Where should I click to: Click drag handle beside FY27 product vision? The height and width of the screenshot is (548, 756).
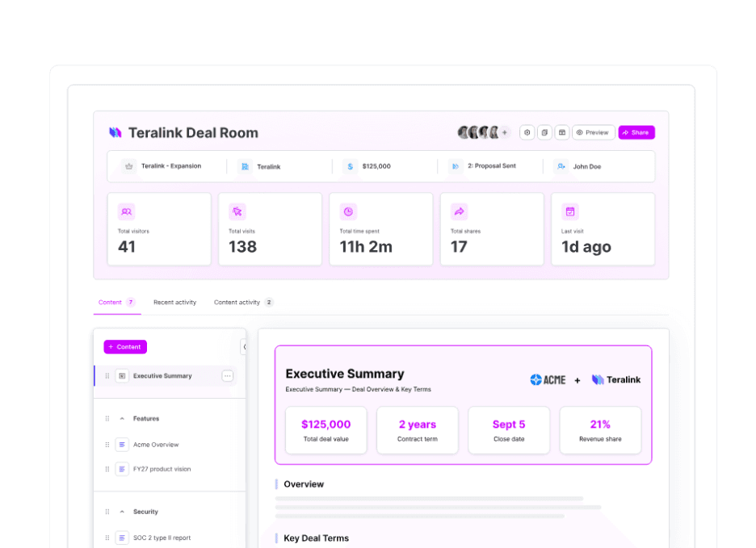point(107,469)
